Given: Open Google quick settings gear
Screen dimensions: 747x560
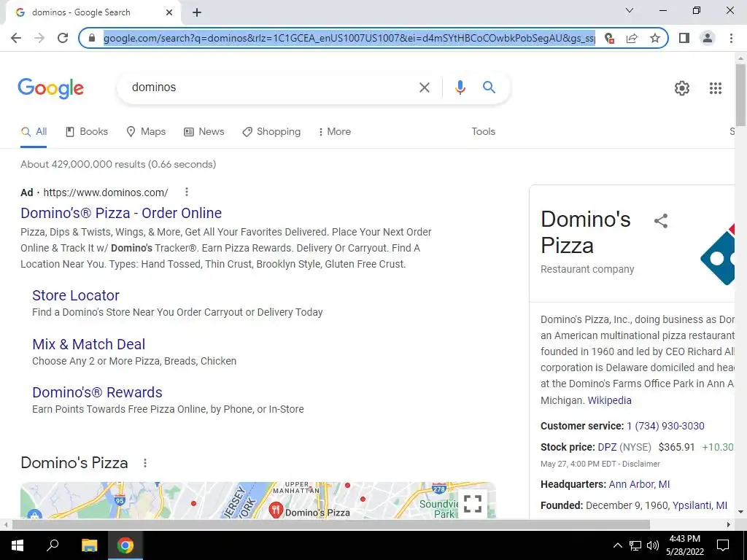Looking at the screenshot, I should point(682,88).
